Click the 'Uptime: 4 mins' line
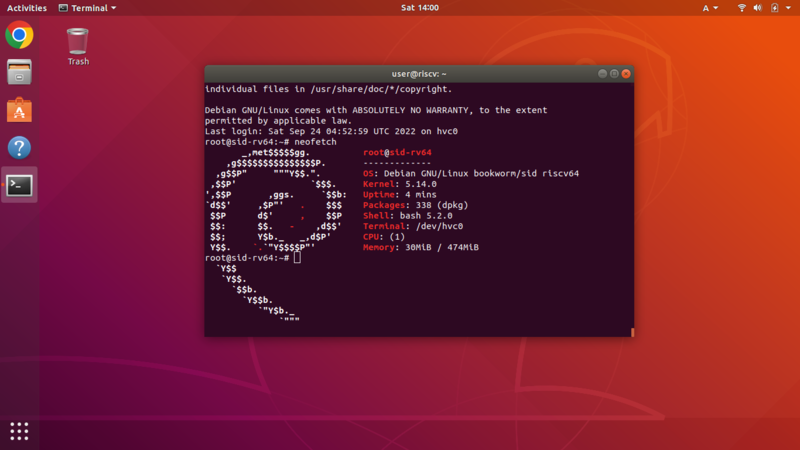Image resolution: width=800 pixels, height=450 pixels. pyautogui.click(x=399, y=194)
